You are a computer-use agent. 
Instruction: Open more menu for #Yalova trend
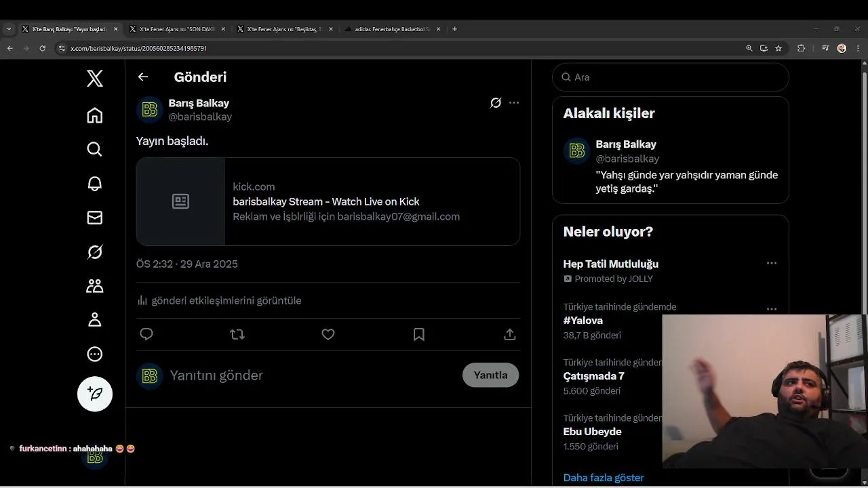coord(772,309)
